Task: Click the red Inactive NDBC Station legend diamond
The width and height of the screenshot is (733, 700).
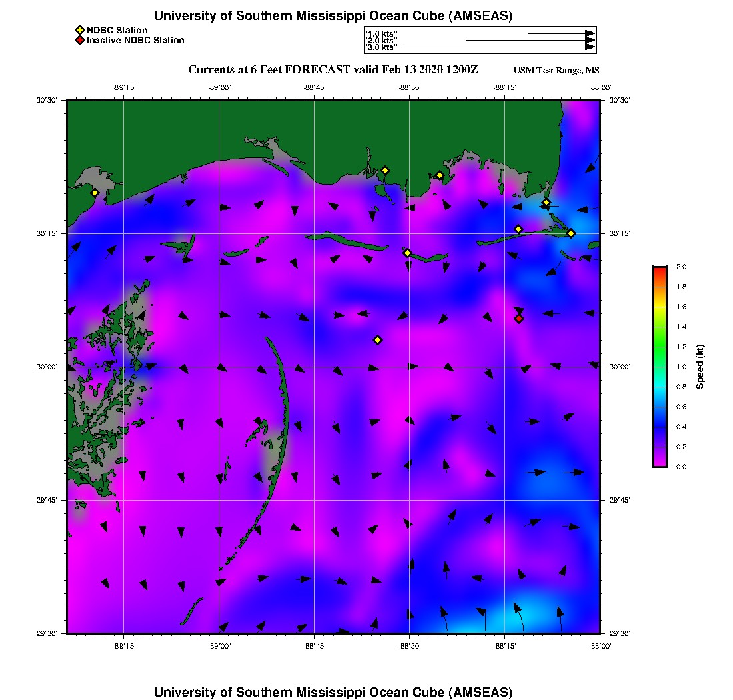Action: tap(79, 41)
